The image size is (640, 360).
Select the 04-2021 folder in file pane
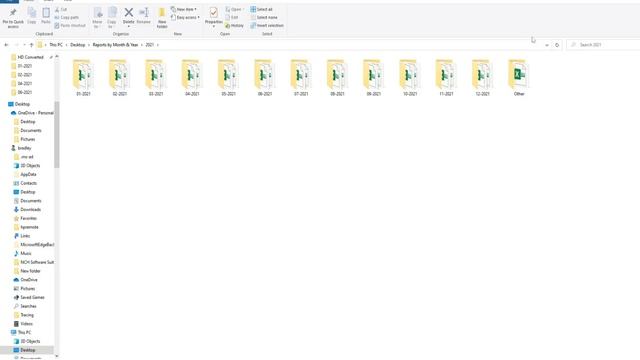(x=192, y=78)
